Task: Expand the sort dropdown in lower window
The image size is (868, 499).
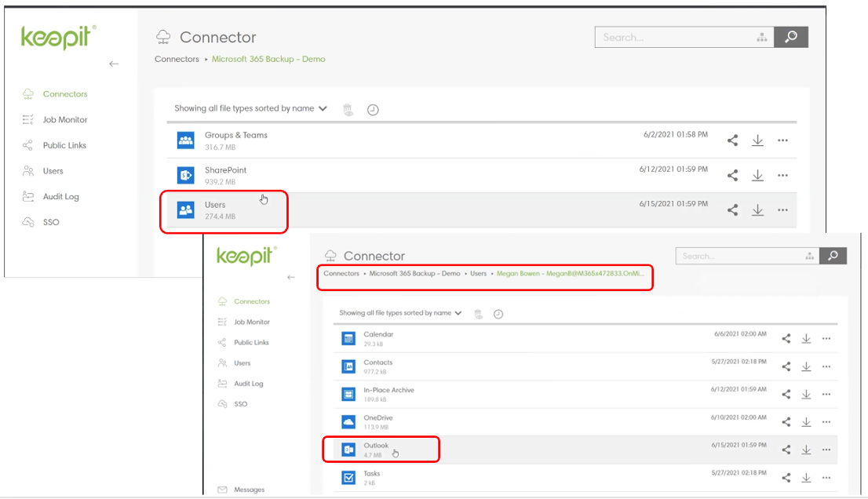Action: click(x=458, y=313)
